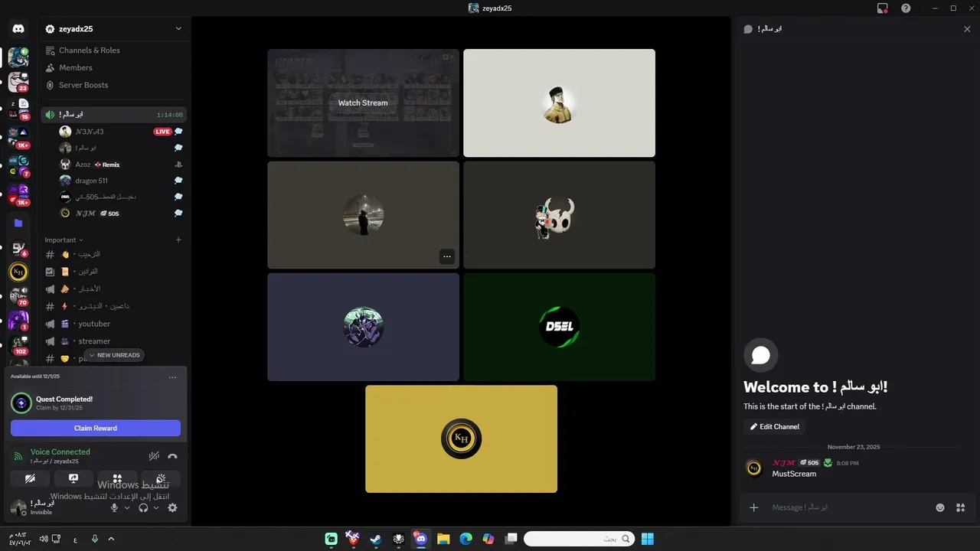This screenshot has width=980, height=551.
Task: Open File Explorer from taskbar
Action: [443, 539]
